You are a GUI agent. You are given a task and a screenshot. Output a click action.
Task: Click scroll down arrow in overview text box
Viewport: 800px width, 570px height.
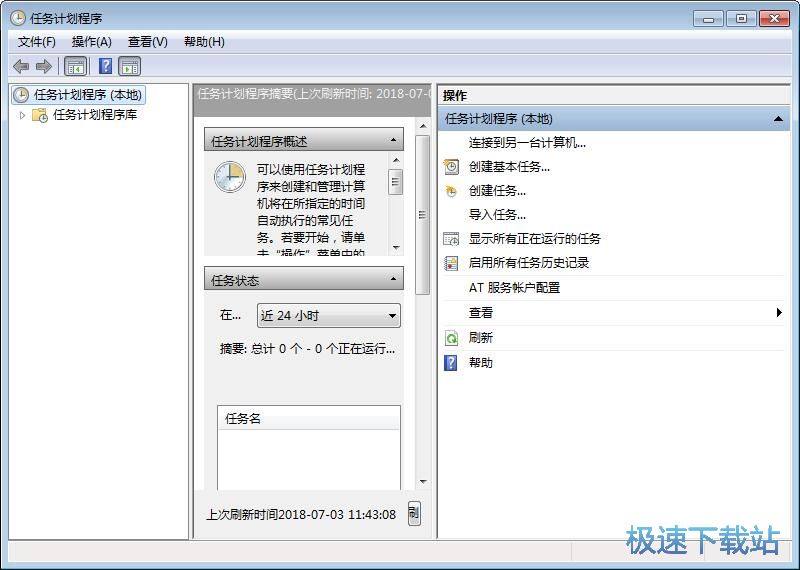tap(396, 248)
